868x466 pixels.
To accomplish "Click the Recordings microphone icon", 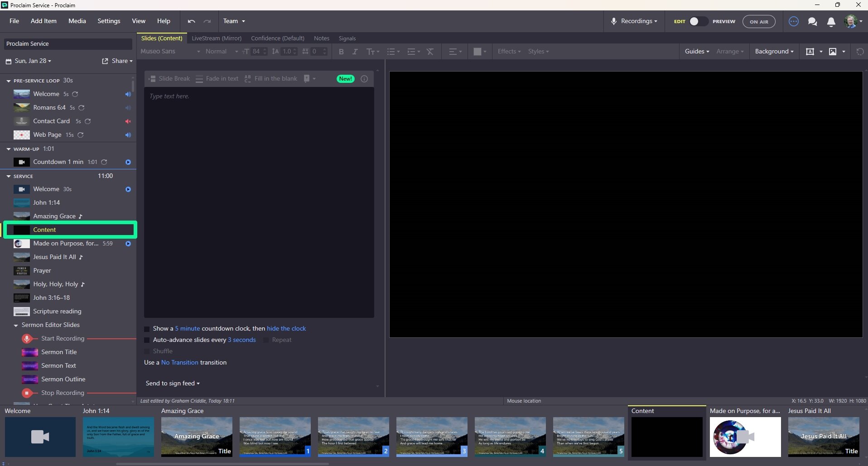I will click(614, 21).
